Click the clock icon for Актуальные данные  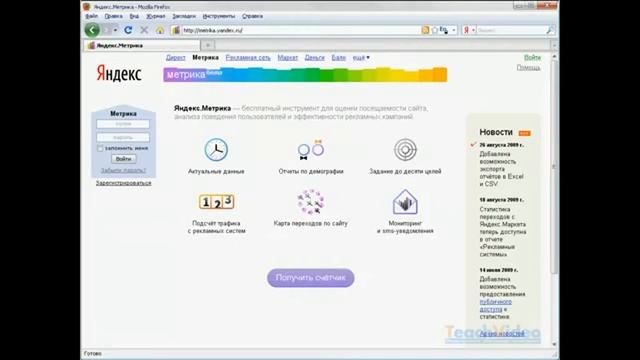click(x=216, y=150)
